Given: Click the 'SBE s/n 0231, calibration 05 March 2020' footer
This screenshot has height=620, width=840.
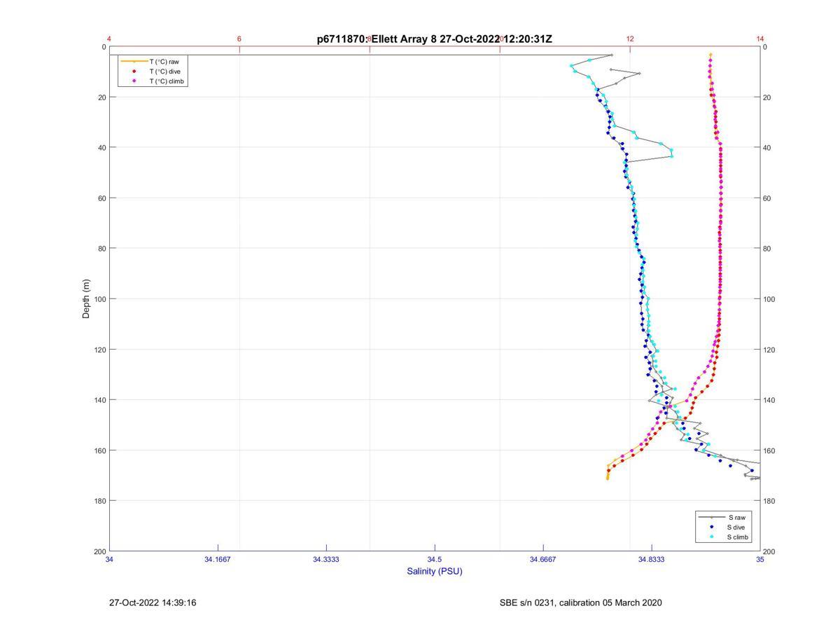Looking at the screenshot, I should pos(580,602).
